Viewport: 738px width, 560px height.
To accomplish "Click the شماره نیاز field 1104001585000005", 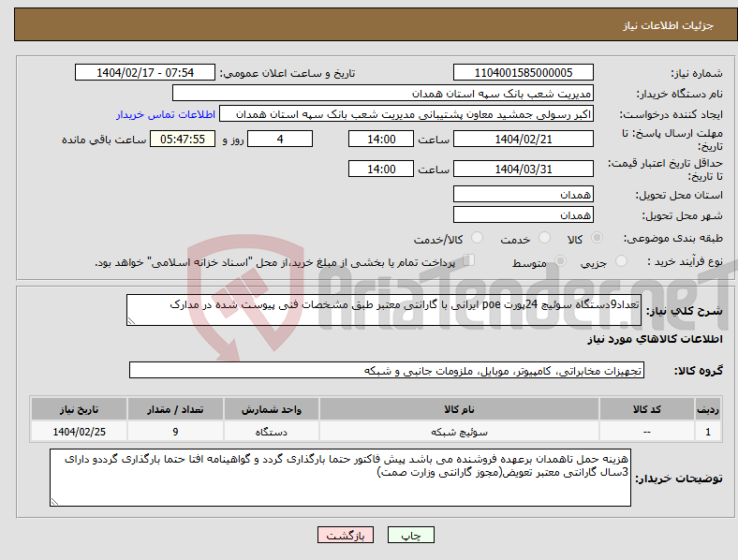I will (x=523, y=72).
